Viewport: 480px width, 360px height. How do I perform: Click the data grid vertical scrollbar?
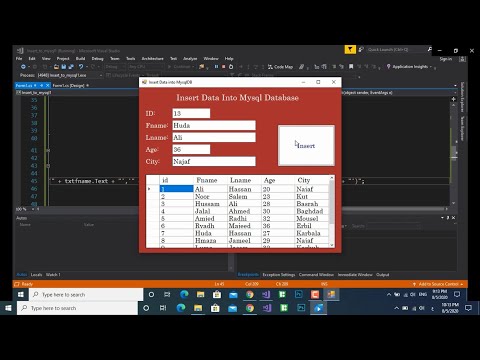332,211
